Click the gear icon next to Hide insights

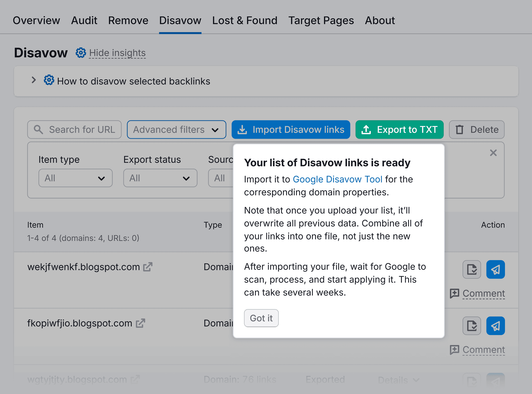point(81,53)
